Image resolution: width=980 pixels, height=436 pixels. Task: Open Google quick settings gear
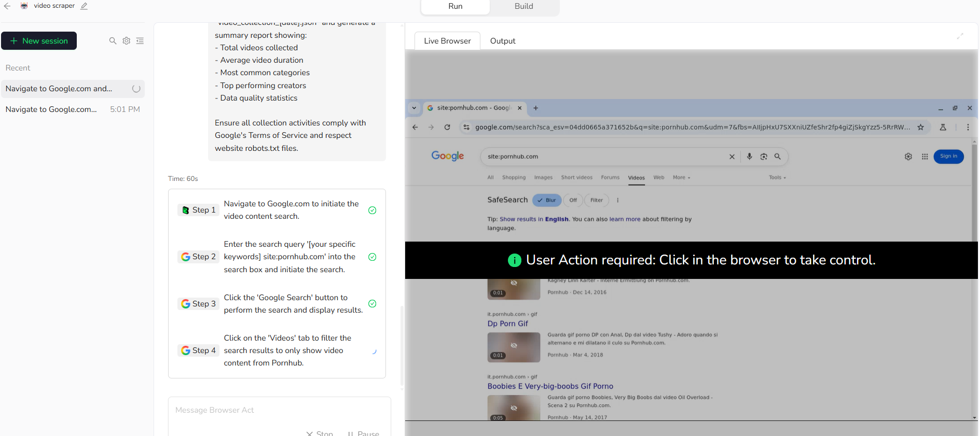[x=908, y=157]
